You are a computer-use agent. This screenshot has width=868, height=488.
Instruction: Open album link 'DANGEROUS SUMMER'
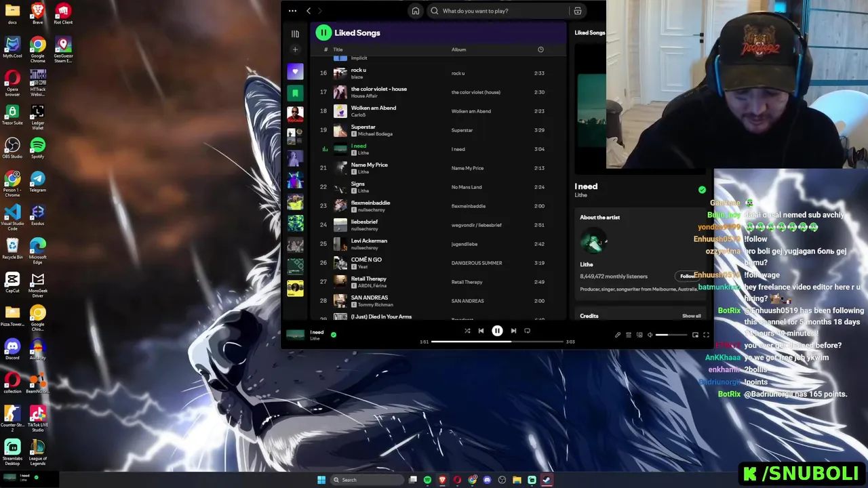coord(477,263)
